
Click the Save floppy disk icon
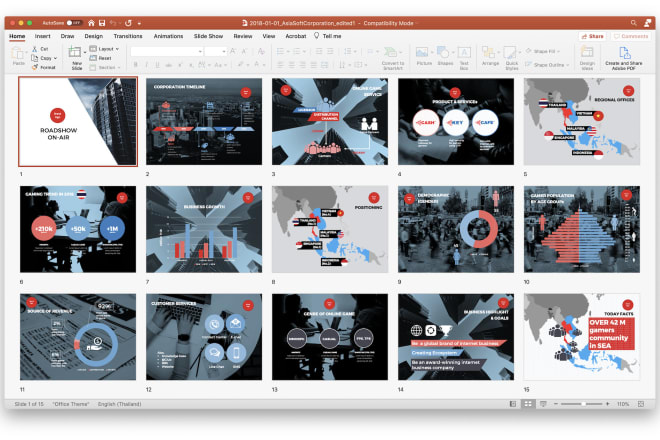coord(102,23)
